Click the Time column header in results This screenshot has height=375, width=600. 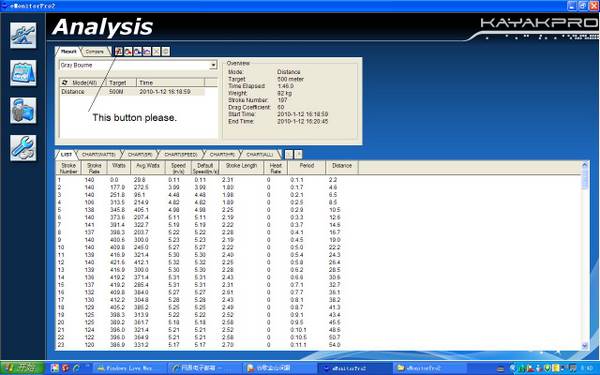pyautogui.click(x=171, y=83)
